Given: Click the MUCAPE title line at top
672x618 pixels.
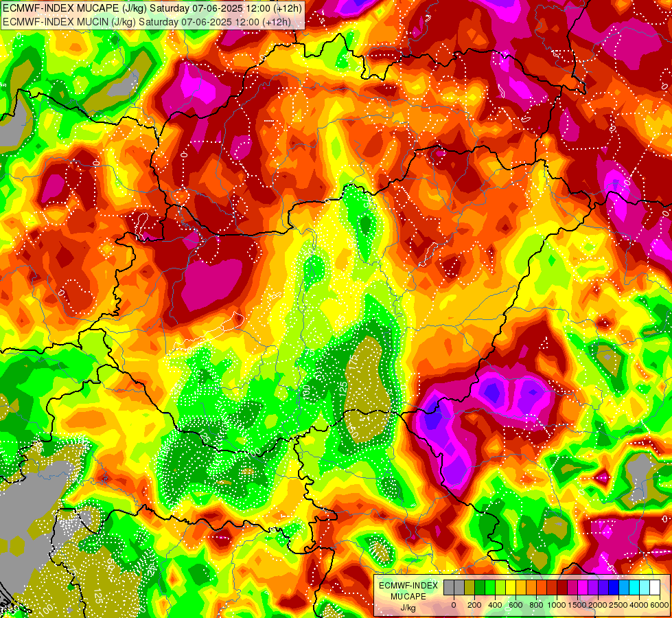Looking at the screenshot, I should point(152,8).
